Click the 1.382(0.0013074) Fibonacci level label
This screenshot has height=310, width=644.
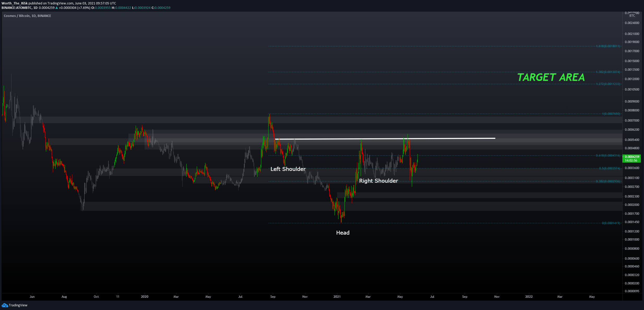(608, 72)
